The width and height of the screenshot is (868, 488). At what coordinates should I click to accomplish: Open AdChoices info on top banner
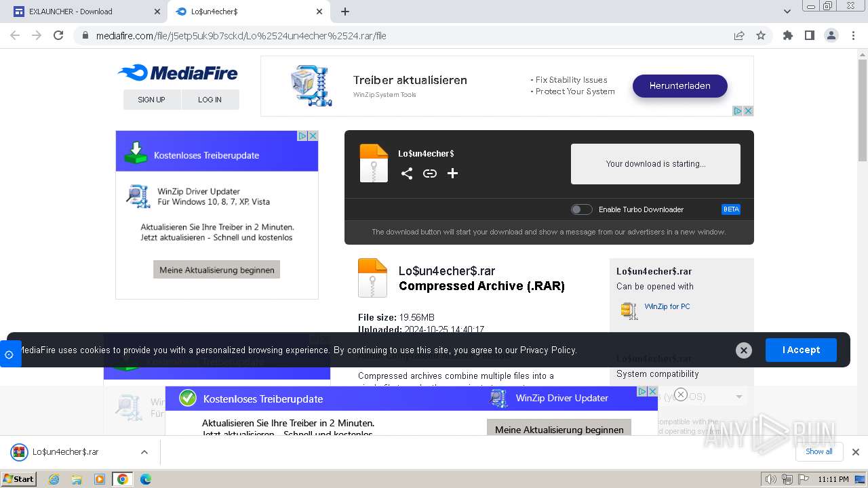738,110
